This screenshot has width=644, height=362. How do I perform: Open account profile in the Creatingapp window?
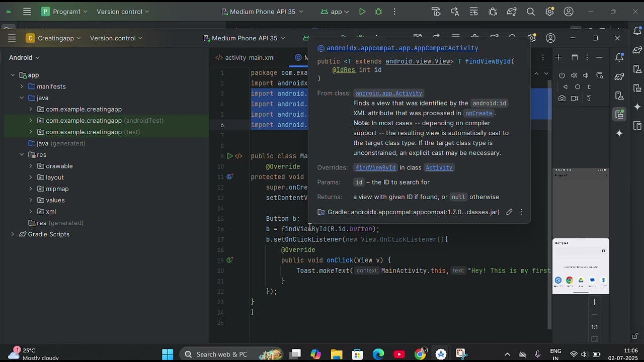[x=551, y=38]
